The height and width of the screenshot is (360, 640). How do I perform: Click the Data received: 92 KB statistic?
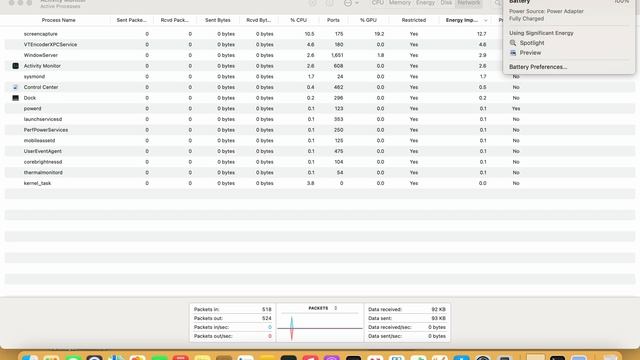tap(407, 309)
